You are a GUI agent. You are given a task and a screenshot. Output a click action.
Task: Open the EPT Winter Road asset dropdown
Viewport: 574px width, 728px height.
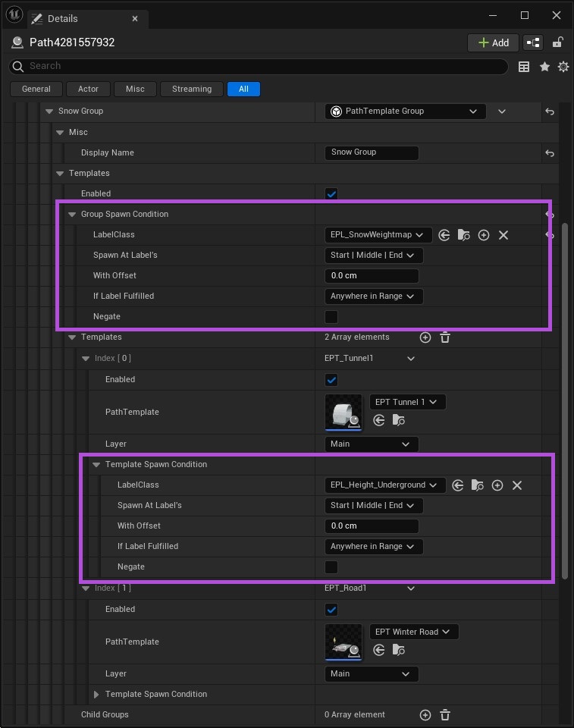click(x=413, y=632)
